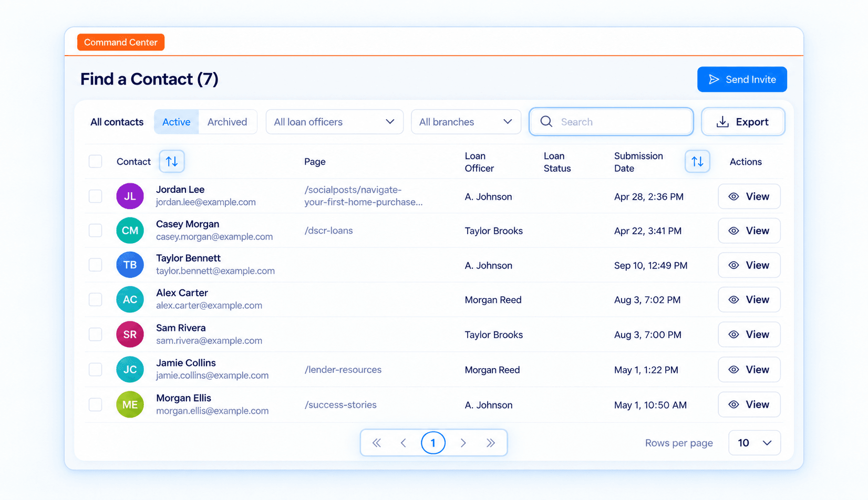Sort by Submission Date using its sort icon
Viewport: 868px width, 500px height.
tap(697, 161)
